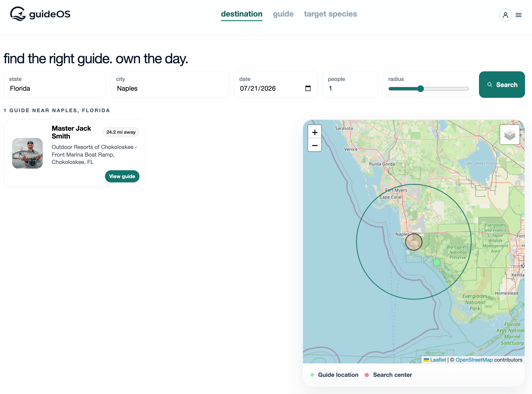This screenshot has height=394, width=532.
Task: Click the radius slider handle
Action: pyautogui.click(x=421, y=89)
